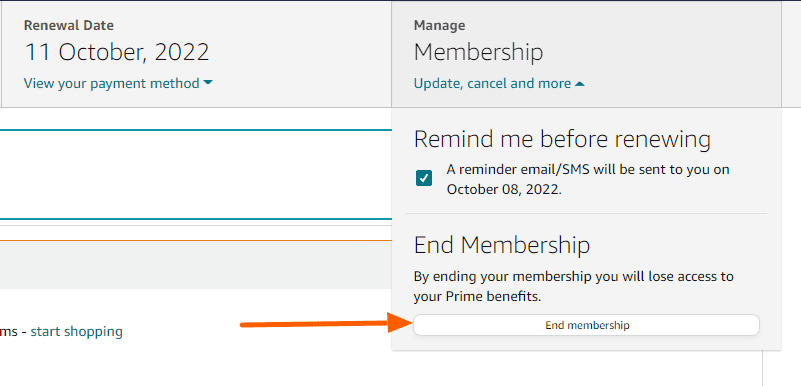Select the Manage Membership tab panel
The height and width of the screenshot is (386, 801).
click(586, 54)
